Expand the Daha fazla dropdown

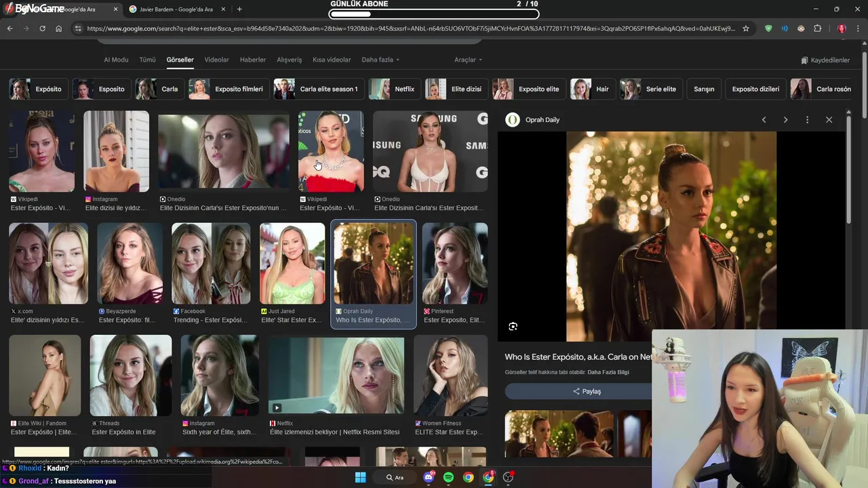(x=380, y=60)
